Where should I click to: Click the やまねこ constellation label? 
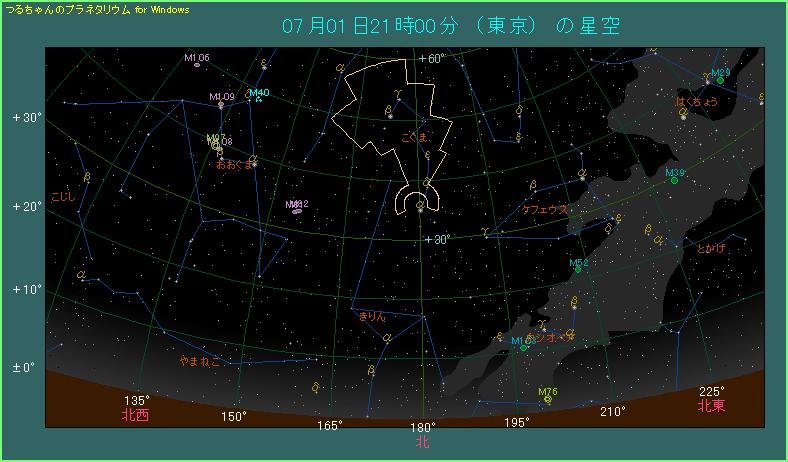click(x=199, y=361)
